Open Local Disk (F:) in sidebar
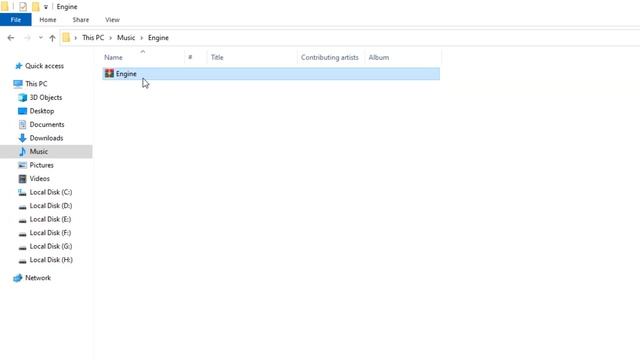Viewport: 640px width, 360px height. 50,232
